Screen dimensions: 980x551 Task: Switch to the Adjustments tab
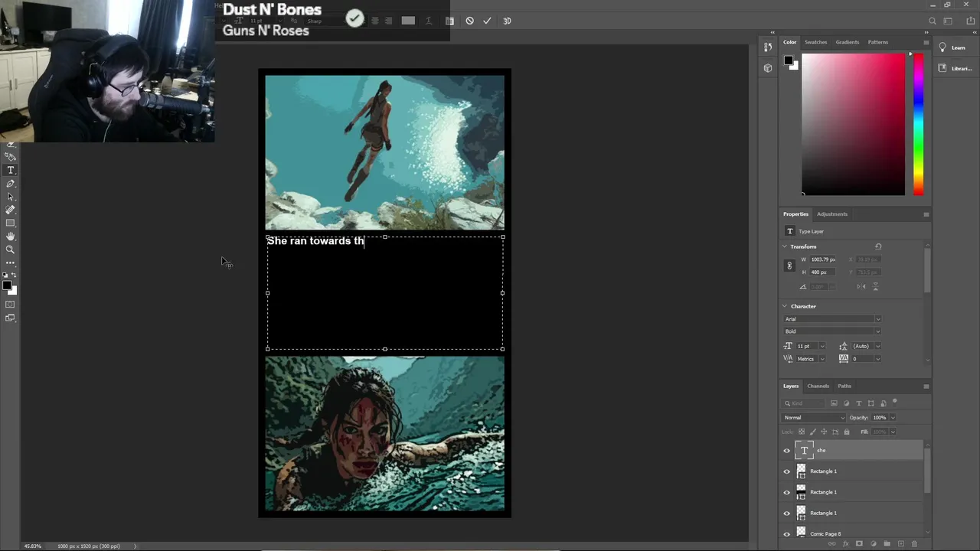click(x=832, y=214)
